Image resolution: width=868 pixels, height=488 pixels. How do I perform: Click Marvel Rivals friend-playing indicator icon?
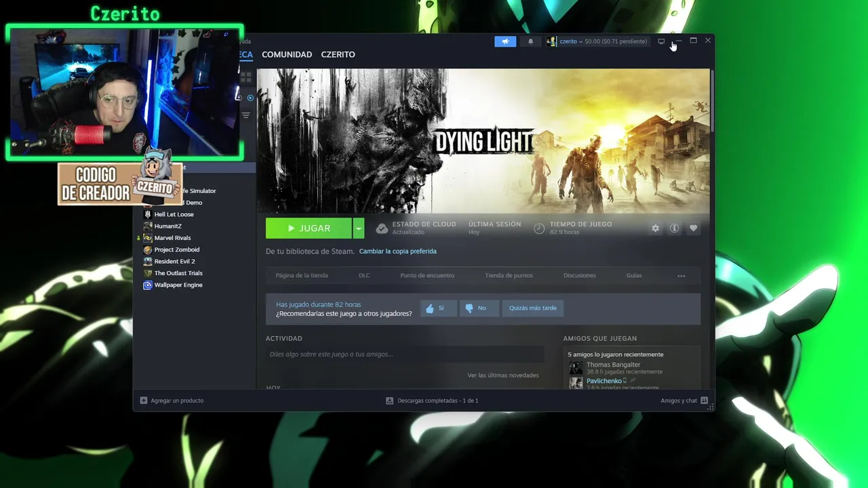pos(139,238)
